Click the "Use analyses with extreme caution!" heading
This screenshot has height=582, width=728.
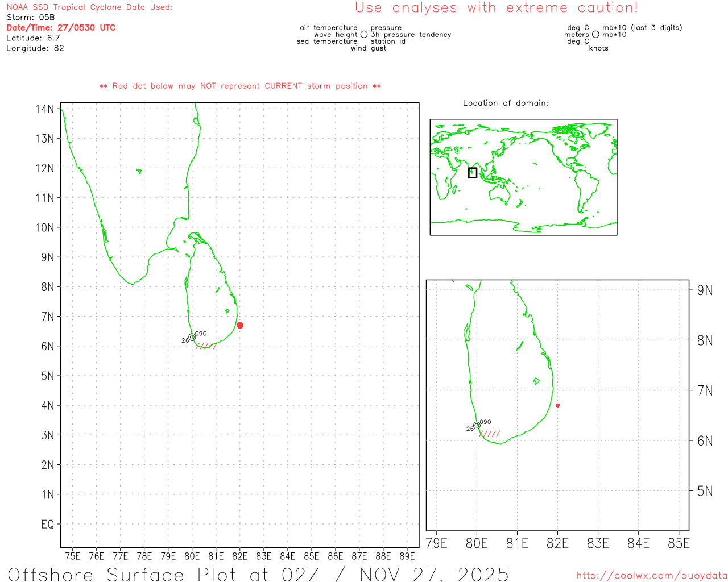[x=497, y=8]
